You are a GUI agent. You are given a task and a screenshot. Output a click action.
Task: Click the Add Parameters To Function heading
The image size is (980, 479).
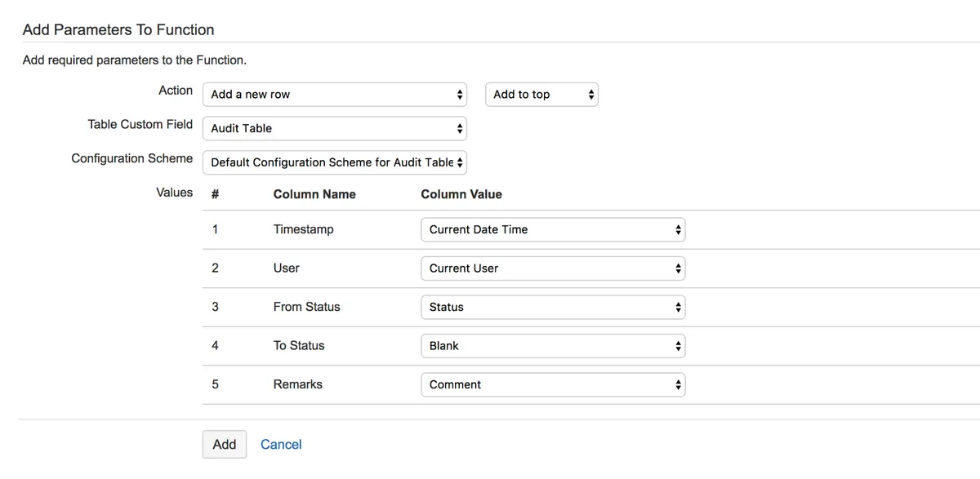[118, 29]
